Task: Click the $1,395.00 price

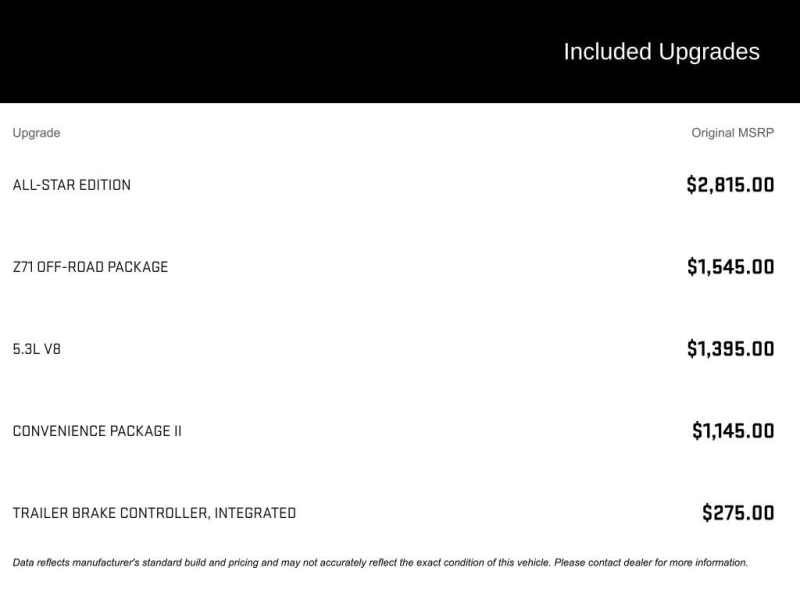Action: click(x=730, y=349)
